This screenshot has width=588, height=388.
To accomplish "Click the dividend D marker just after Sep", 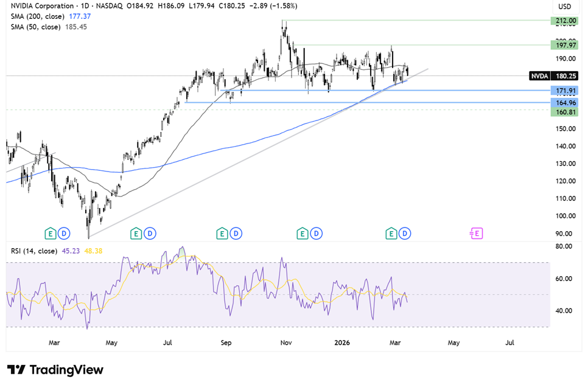I will coord(236,234).
